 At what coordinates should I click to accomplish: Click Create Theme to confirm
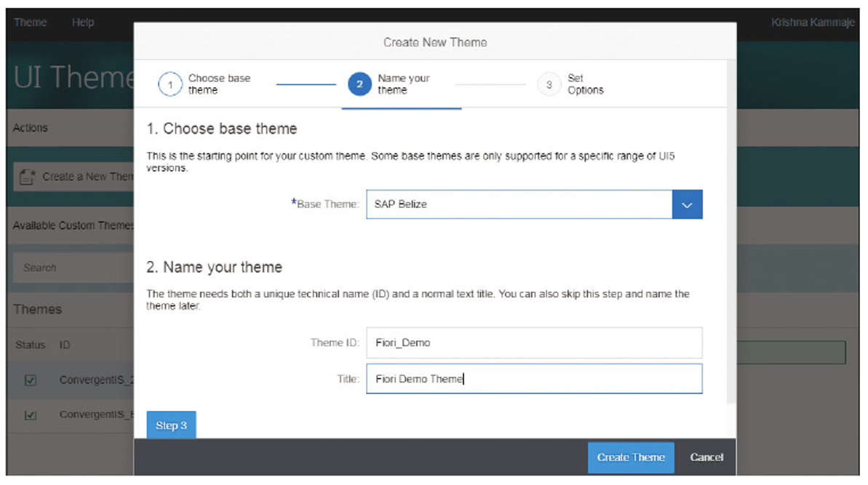(630, 457)
